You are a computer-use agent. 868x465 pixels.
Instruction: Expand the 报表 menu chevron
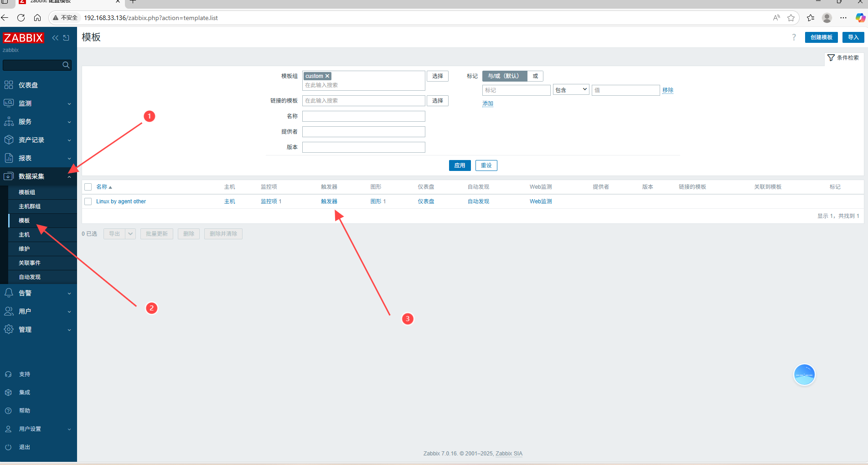pos(69,159)
